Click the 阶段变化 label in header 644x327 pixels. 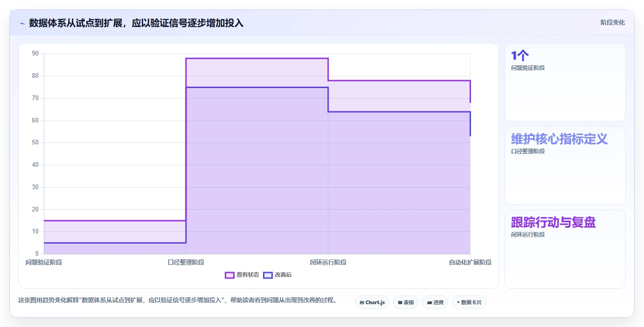pyautogui.click(x=612, y=22)
